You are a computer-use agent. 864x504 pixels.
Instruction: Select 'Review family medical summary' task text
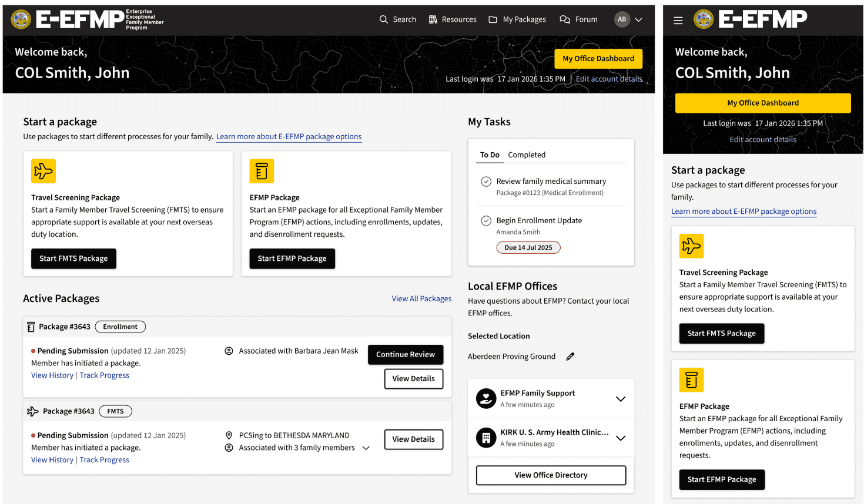click(x=551, y=182)
